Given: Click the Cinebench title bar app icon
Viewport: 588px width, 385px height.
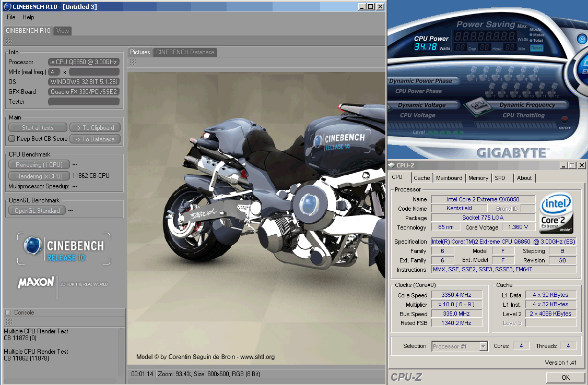Looking at the screenshot, I should 7,7.
